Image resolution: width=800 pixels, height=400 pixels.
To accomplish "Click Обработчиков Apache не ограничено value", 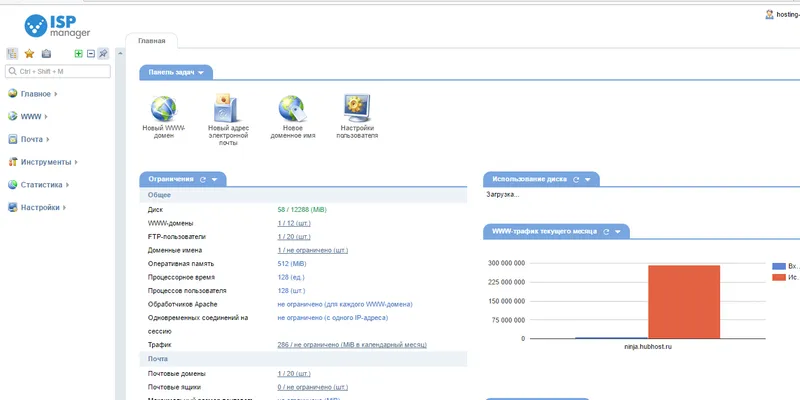I will (345, 304).
